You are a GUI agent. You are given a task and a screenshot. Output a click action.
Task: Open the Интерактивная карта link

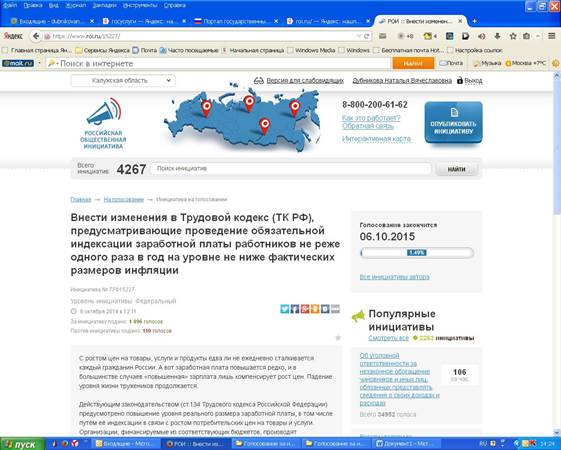click(x=376, y=138)
